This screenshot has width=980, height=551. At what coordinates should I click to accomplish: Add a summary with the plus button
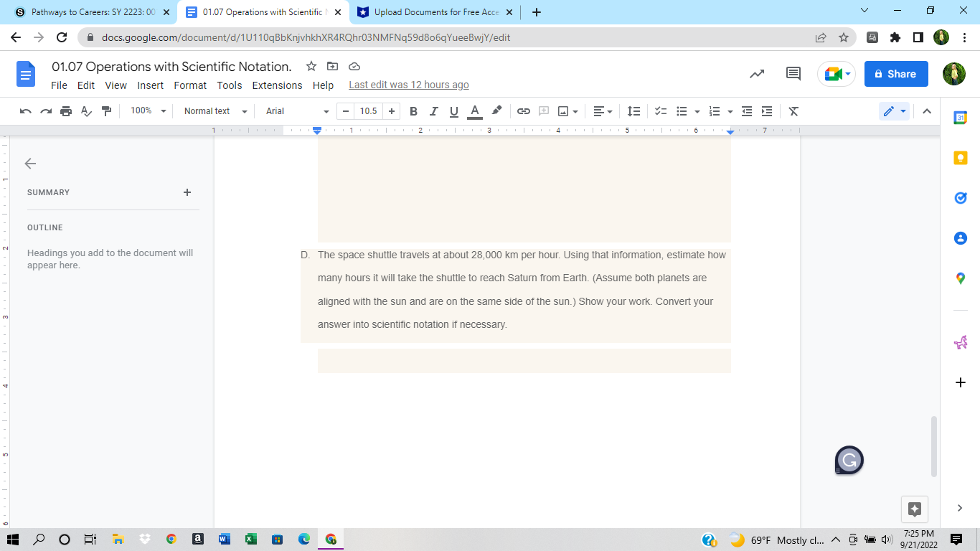(187, 192)
